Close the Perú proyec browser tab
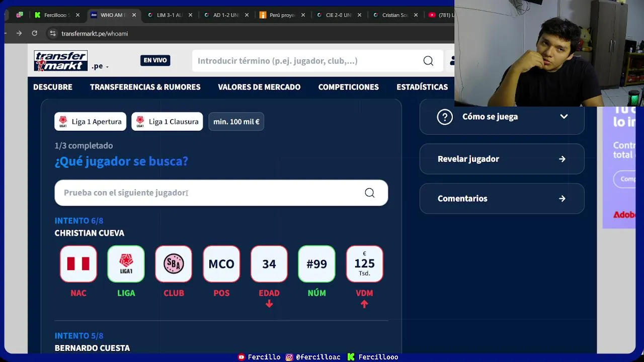Screen dimensions: 644x362 coord(303,15)
